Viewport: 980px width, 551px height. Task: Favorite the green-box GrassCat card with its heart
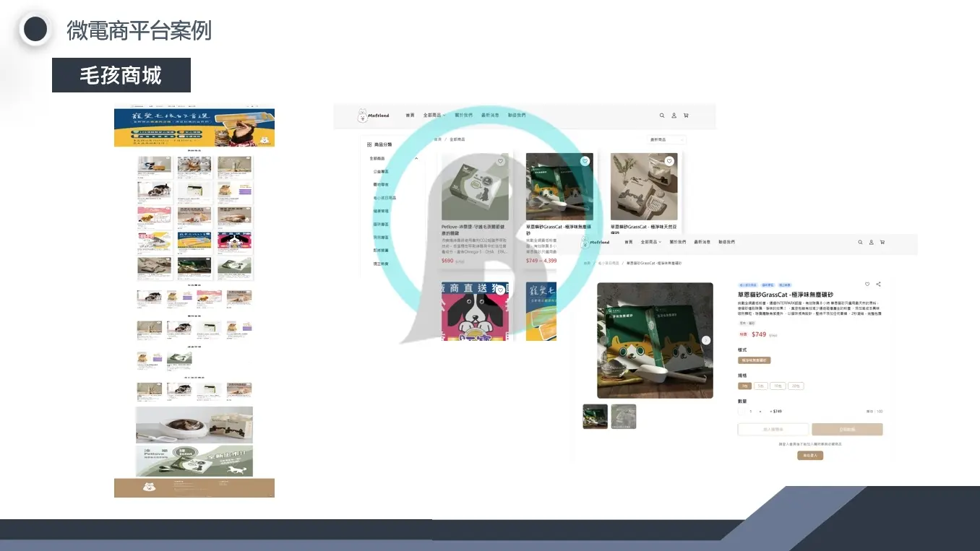[x=585, y=161]
